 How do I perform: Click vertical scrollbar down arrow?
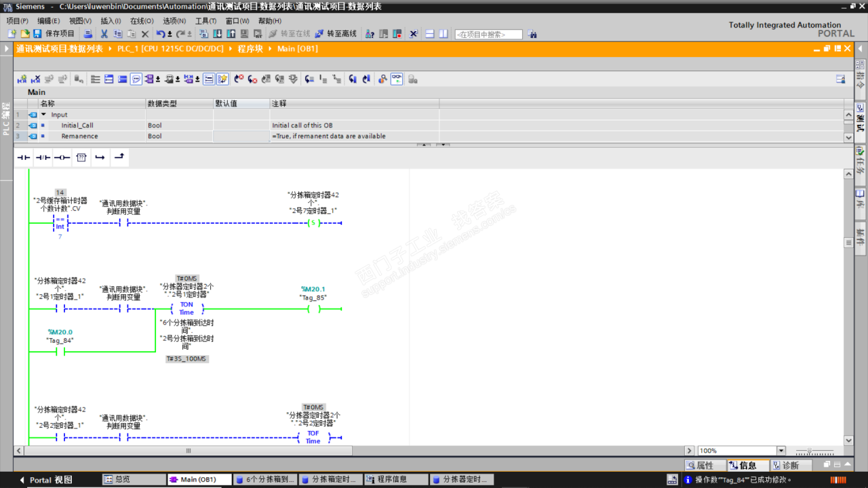click(x=848, y=441)
